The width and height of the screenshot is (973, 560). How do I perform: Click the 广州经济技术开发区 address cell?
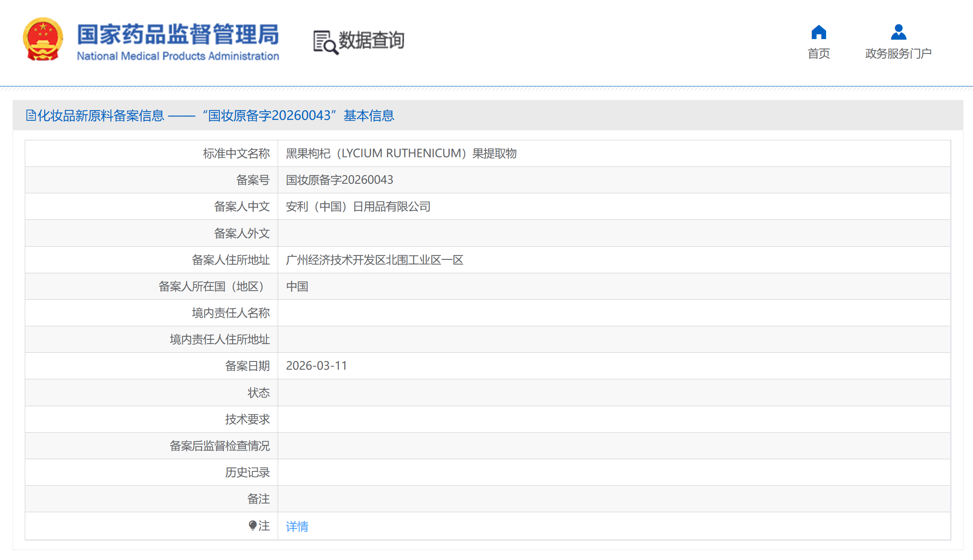click(x=374, y=260)
